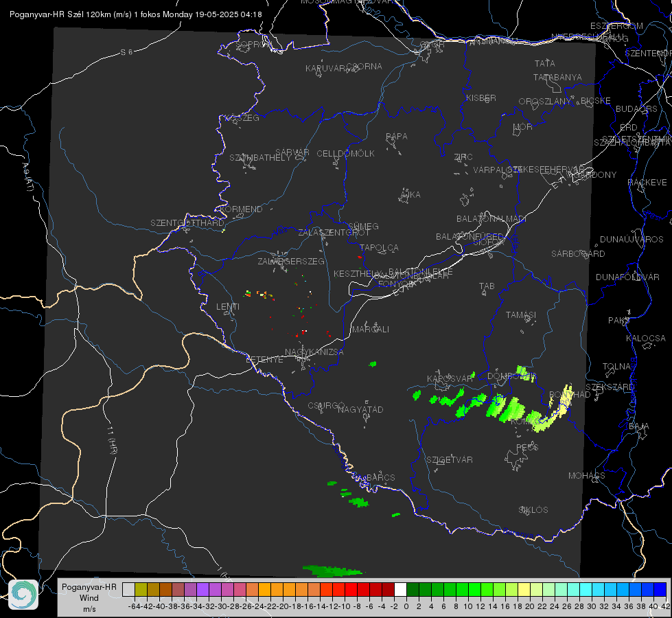Screen dimensions: 672x618
Task: Click the SÁRVÁR city label
Action: coord(292,152)
